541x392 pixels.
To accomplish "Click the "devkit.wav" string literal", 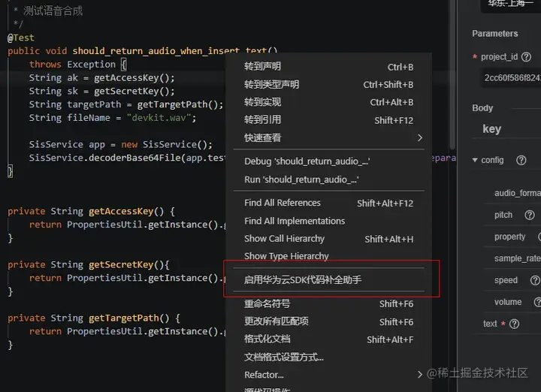I will click(159, 118).
